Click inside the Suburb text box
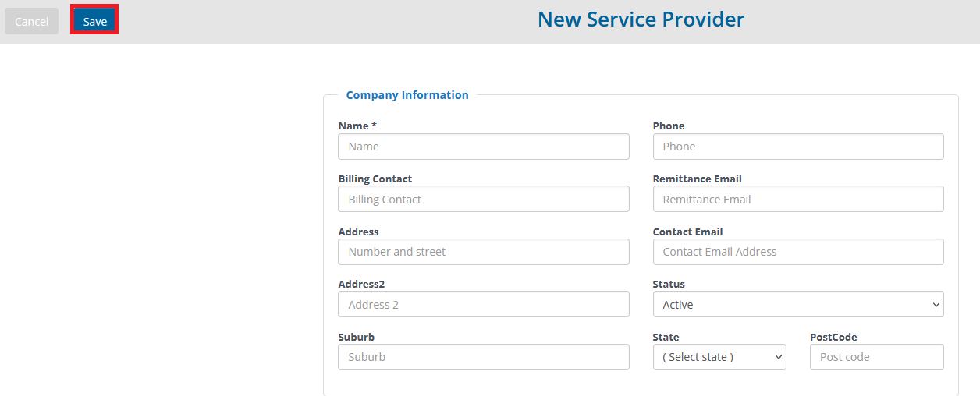The width and height of the screenshot is (980, 396). (x=484, y=357)
